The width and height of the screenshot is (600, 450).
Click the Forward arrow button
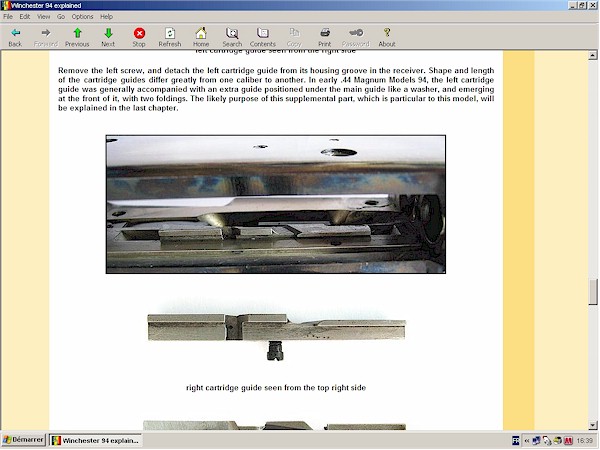point(46,37)
